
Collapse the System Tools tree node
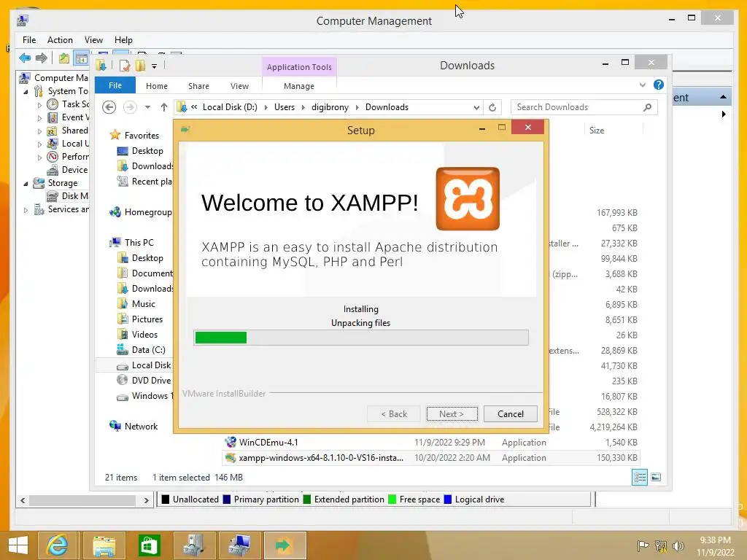coord(26,91)
